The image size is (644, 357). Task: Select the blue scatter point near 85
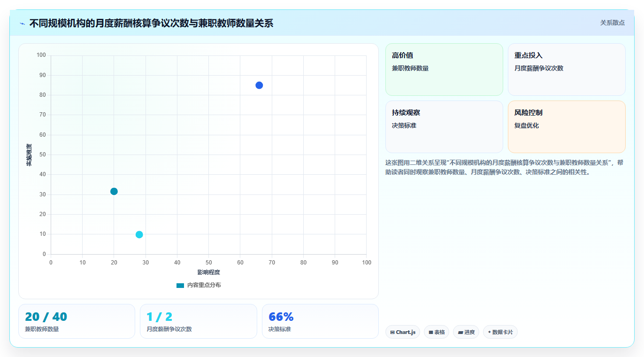click(x=259, y=85)
